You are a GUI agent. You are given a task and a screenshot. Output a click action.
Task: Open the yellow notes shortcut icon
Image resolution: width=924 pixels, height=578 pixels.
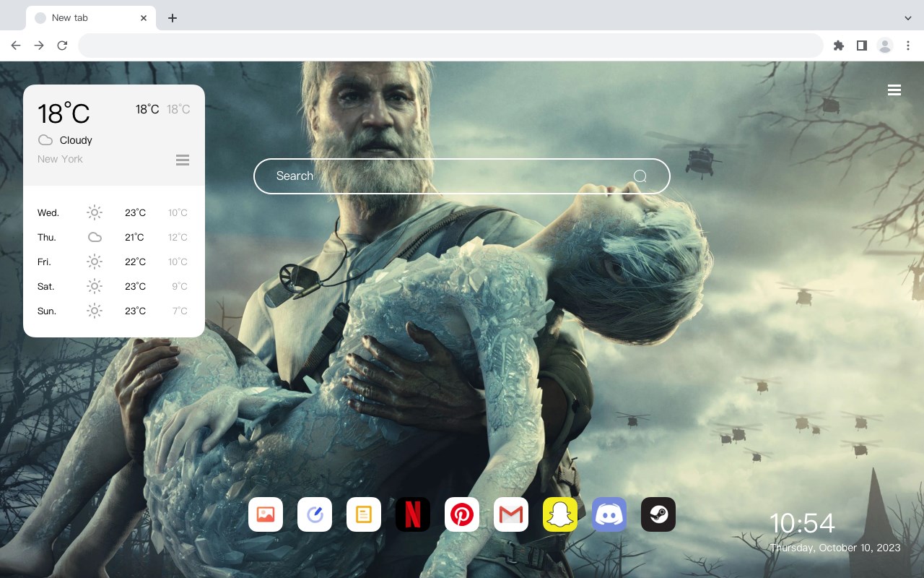pos(364,514)
